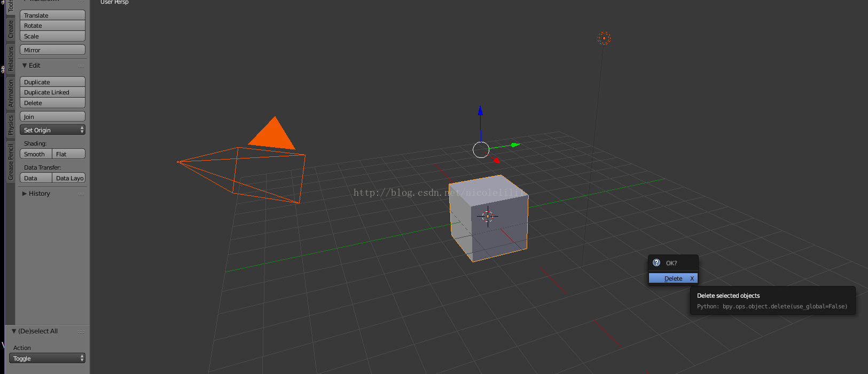Click the Action label in the operator panel
868x374 pixels.
tap(22, 348)
